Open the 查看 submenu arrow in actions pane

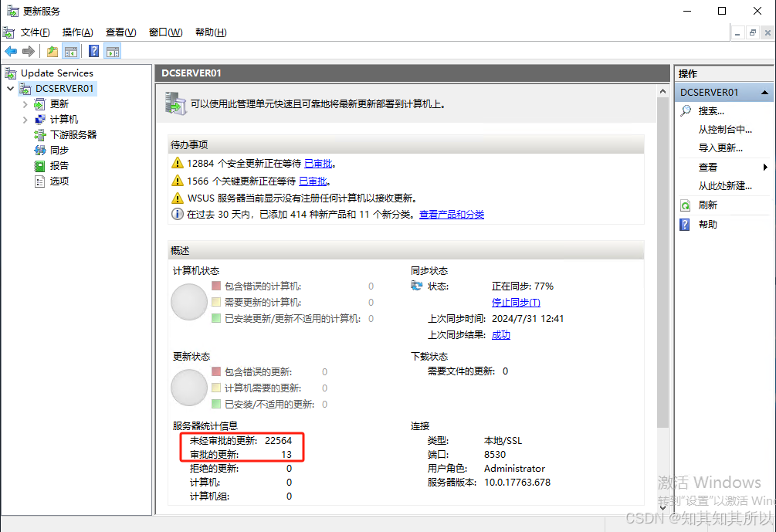765,168
